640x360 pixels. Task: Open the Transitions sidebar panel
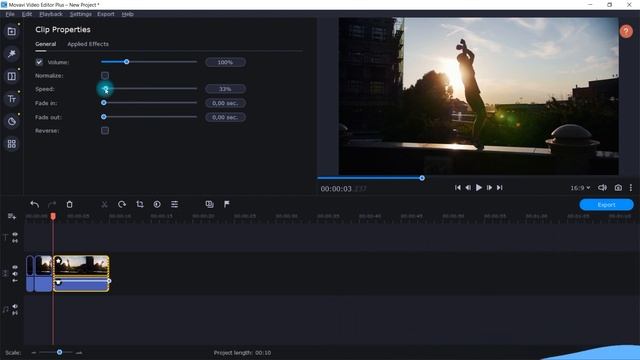coord(11,76)
